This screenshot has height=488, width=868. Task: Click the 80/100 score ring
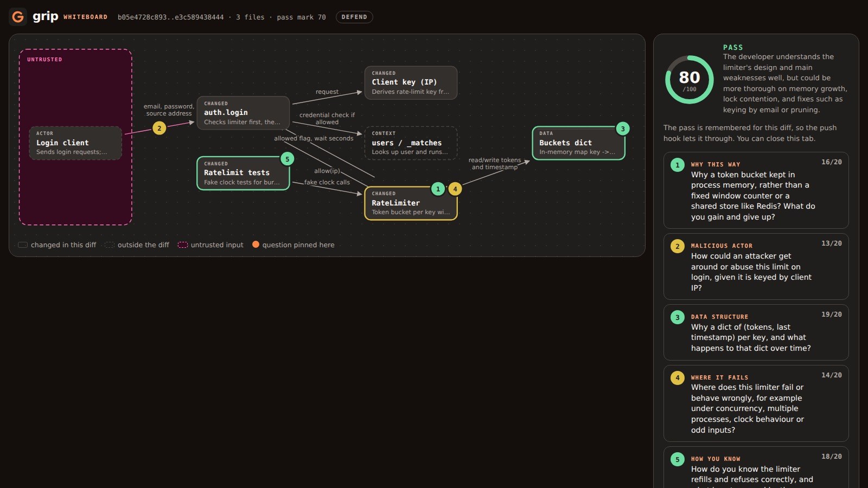690,80
